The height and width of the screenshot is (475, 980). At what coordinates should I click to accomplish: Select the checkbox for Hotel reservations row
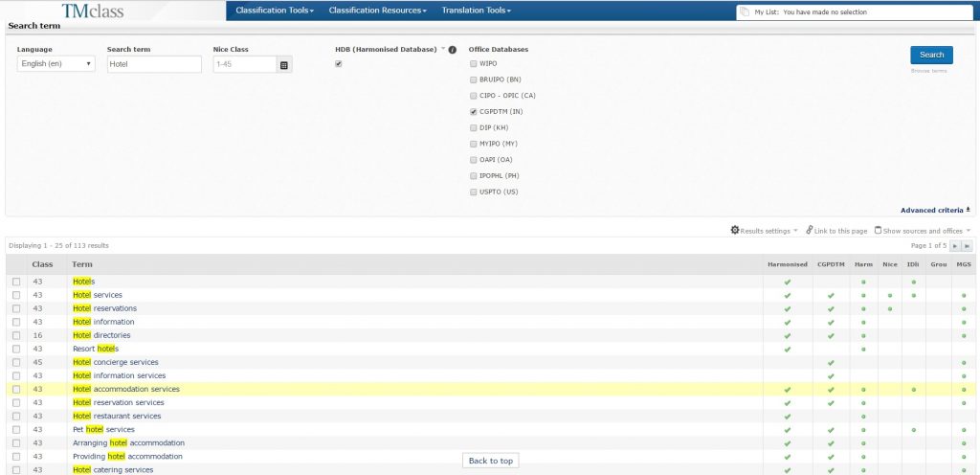pos(16,308)
